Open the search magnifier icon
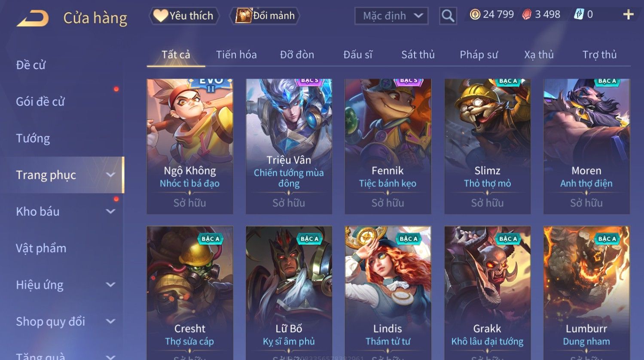Image resolution: width=644 pixels, height=360 pixels. click(448, 16)
